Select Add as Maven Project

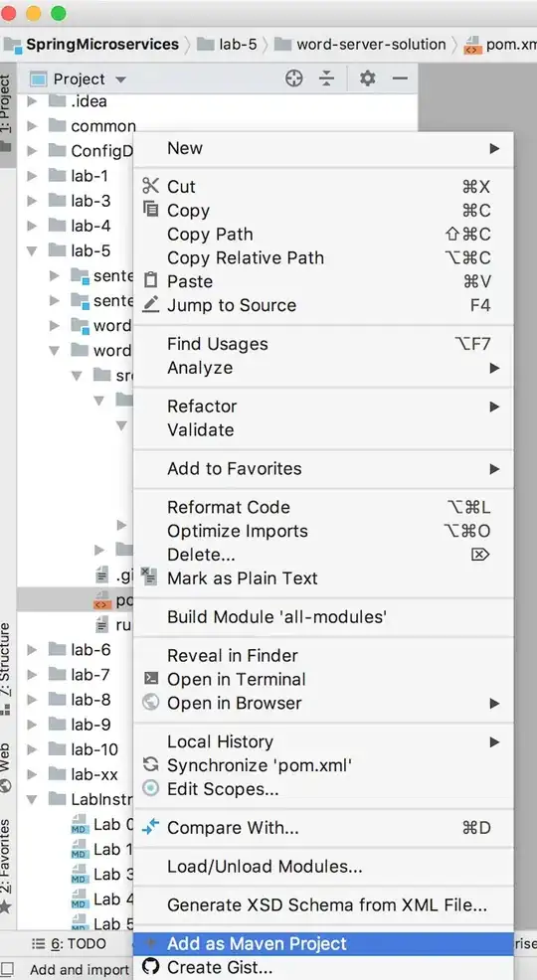click(x=324, y=944)
